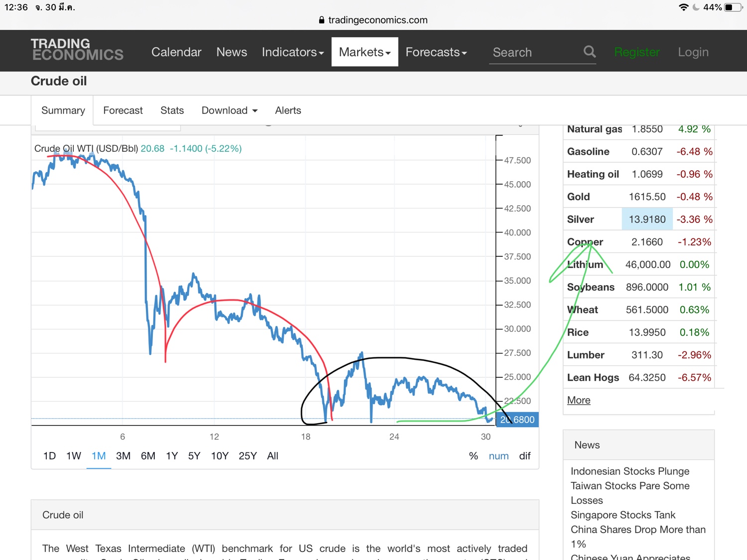Click the 12:36 clock in status bar
The height and width of the screenshot is (560, 747).
point(16,7)
